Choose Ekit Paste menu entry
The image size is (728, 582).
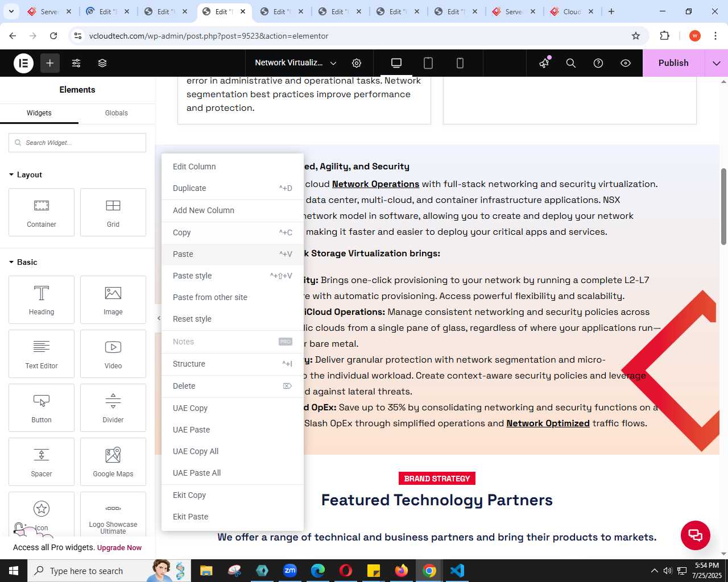[233, 517]
